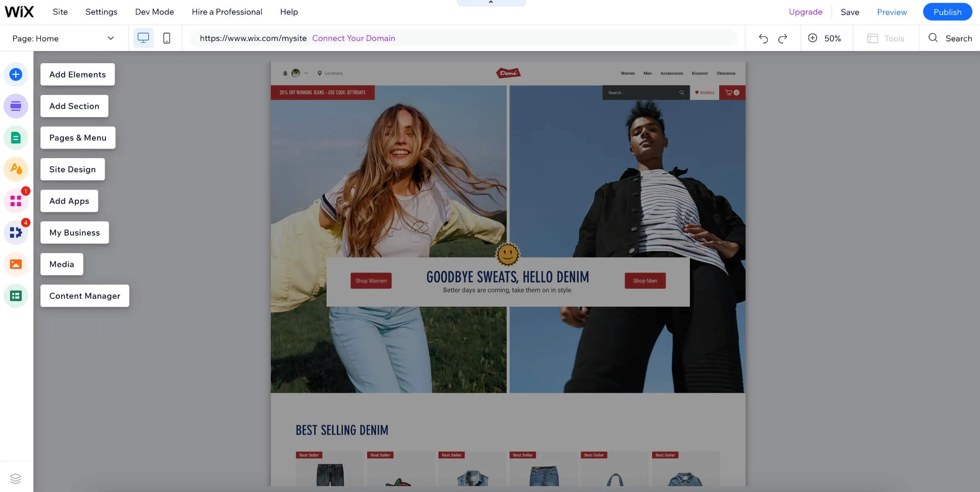Open the Page: Home dropdown
Screen dimensions: 980x492
pyautogui.click(x=63, y=38)
